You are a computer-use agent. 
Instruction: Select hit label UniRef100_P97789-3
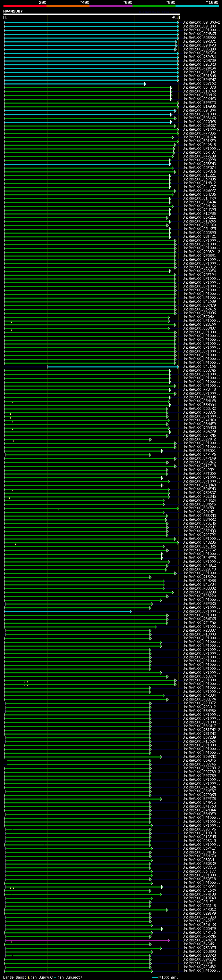[x=201, y=772]
